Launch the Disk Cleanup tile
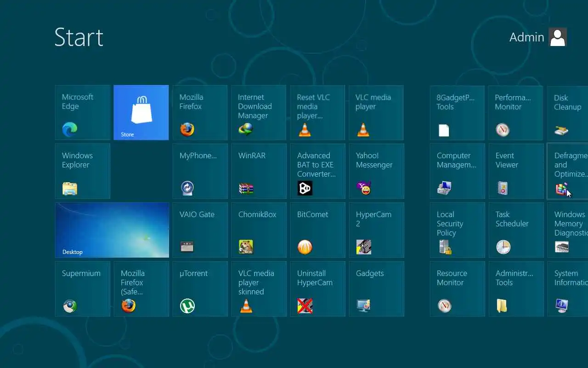The height and width of the screenshot is (368, 588). click(x=568, y=113)
